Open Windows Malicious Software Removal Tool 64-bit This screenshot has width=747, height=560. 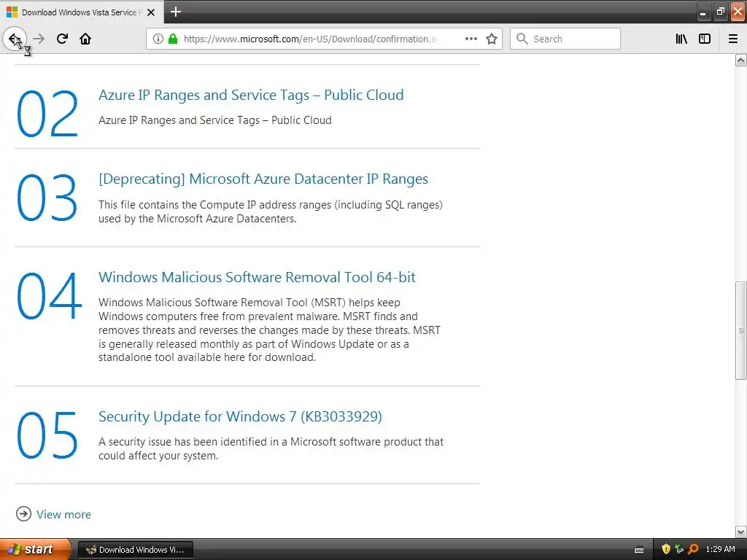point(257,277)
